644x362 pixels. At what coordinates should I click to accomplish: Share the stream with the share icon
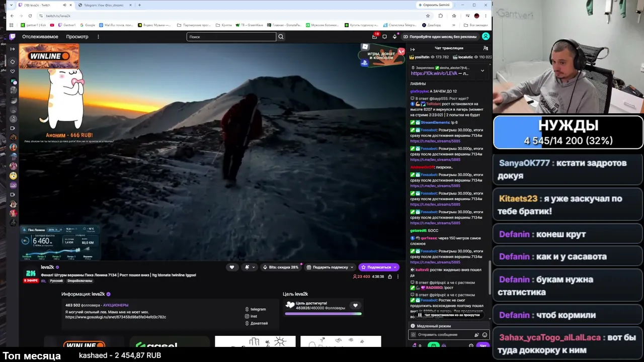[x=389, y=277]
